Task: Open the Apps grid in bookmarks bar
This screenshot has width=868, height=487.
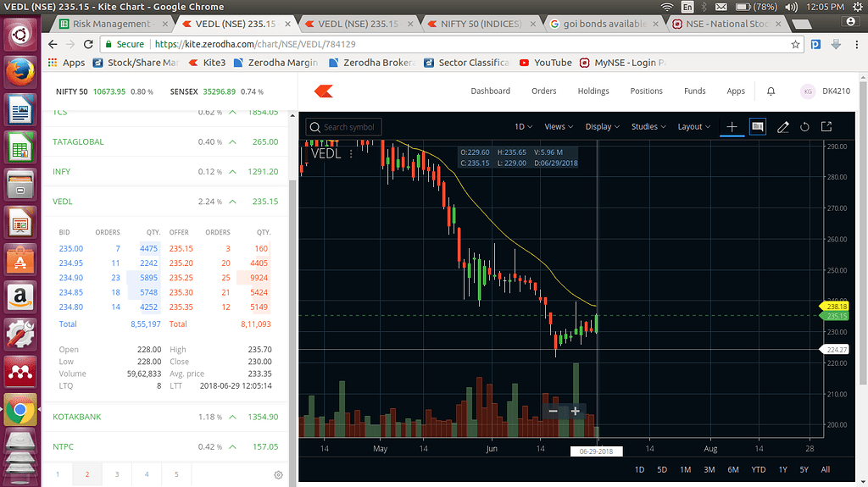Action: point(66,63)
